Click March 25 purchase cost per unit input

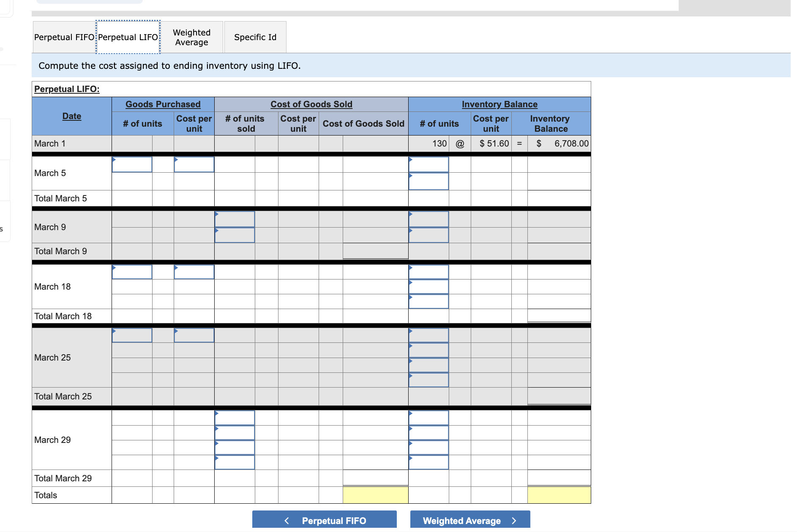pos(194,335)
